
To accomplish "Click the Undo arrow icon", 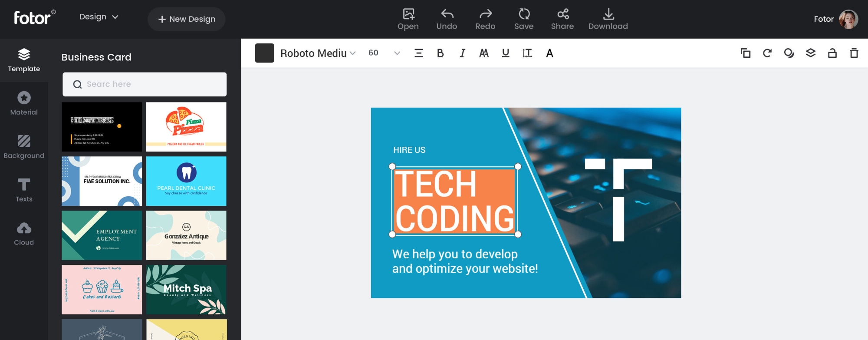I will coord(447,14).
